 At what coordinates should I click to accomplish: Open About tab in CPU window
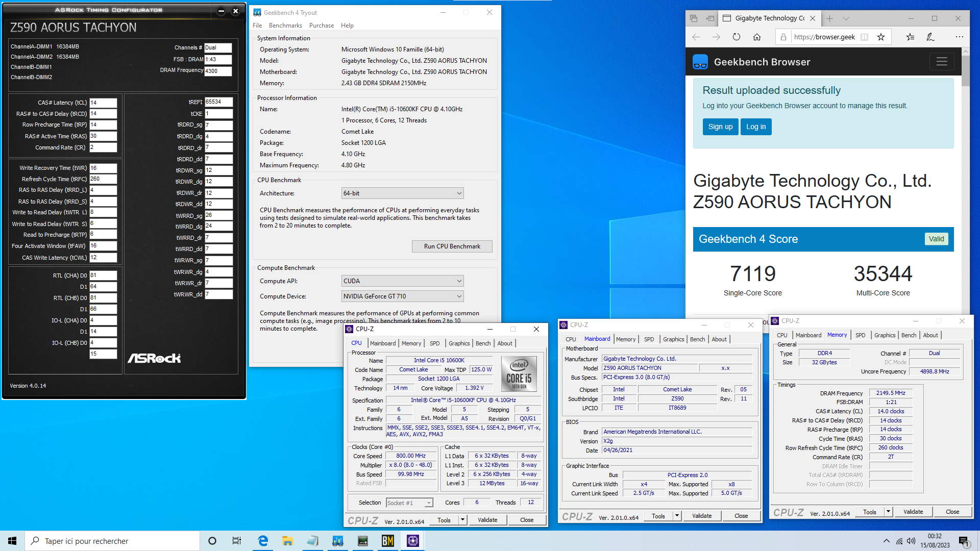[x=505, y=343]
